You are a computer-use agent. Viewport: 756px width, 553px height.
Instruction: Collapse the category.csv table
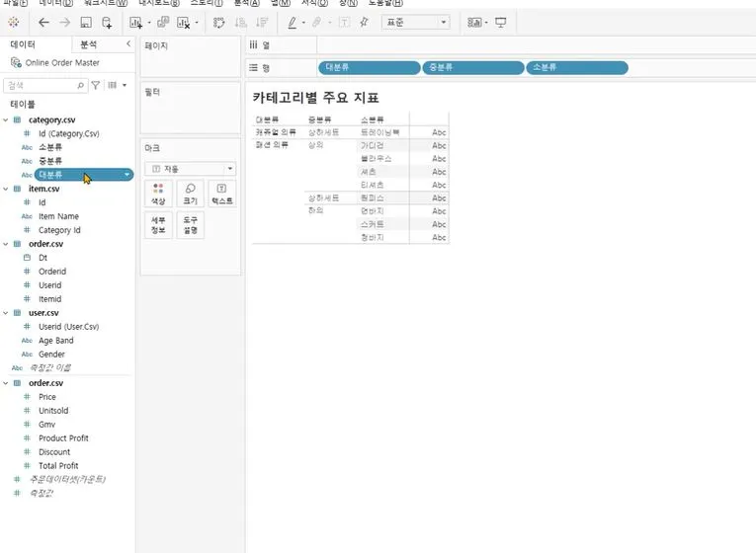coord(6,119)
